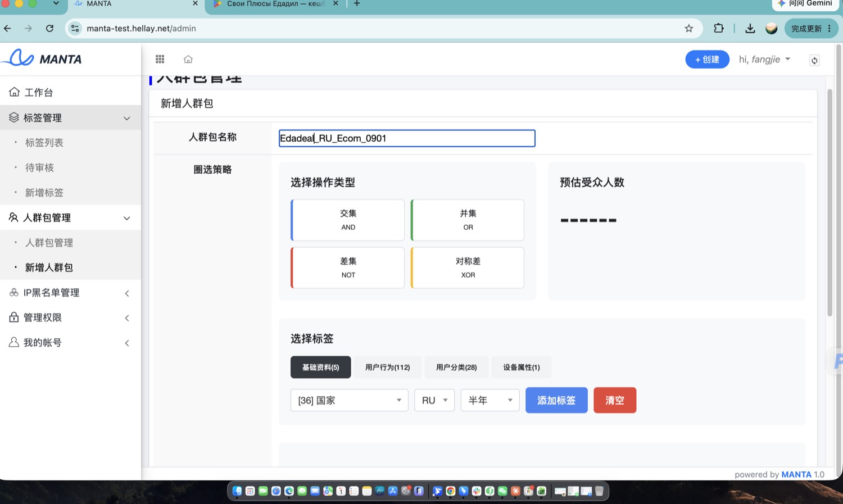
Task: Select the 新增人群包 sidebar item
Action: coord(49,267)
